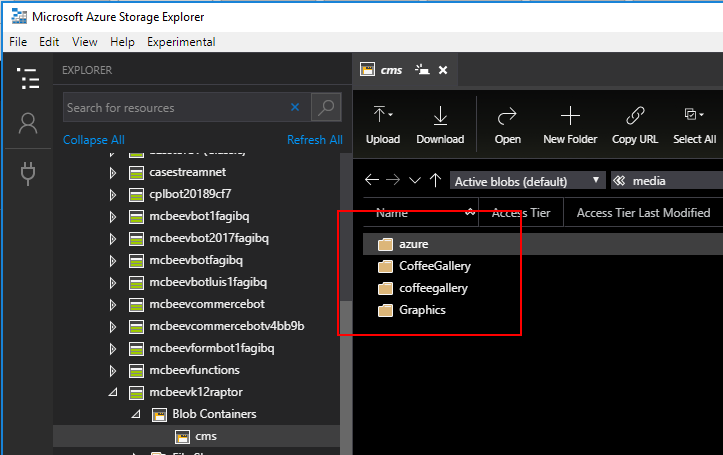723x455 pixels.
Task: Select the Blob Containers tree item
Action: (214, 414)
